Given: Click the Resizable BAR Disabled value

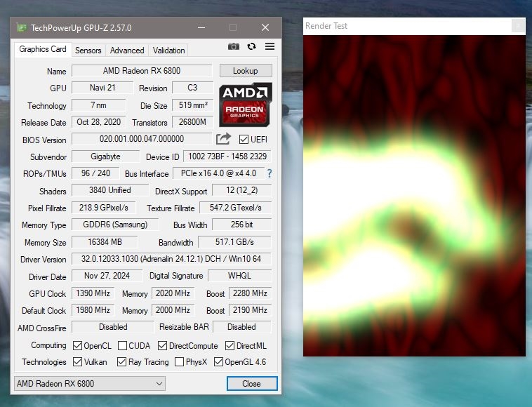Looking at the screenshot, I should [x=241, y=327].
